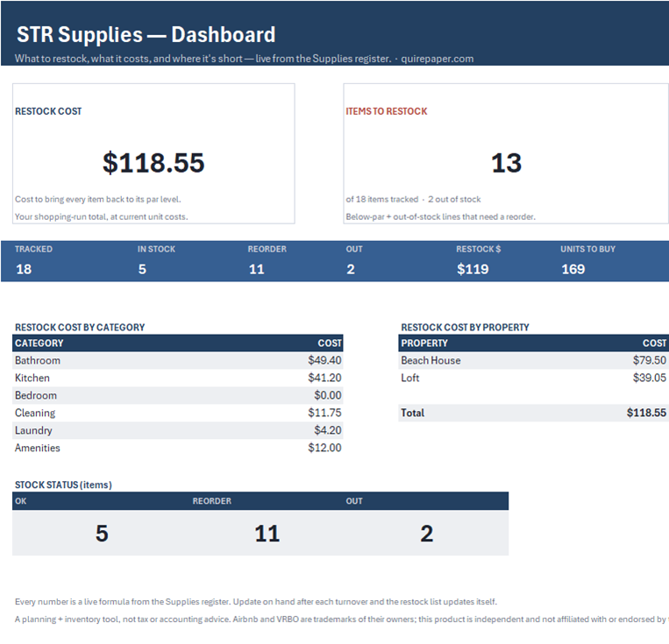Select the big 13 items value
The image size is (669, 644).
point(507,163)
